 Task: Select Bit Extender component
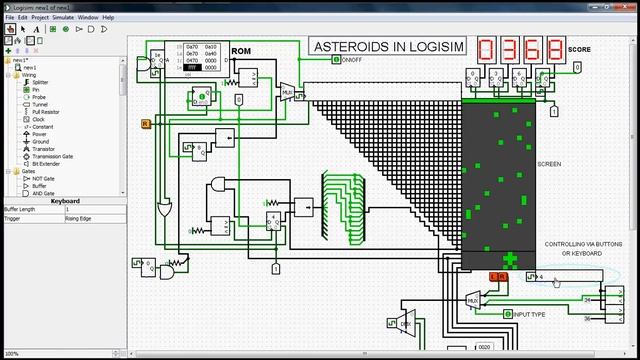coord(46,164)
